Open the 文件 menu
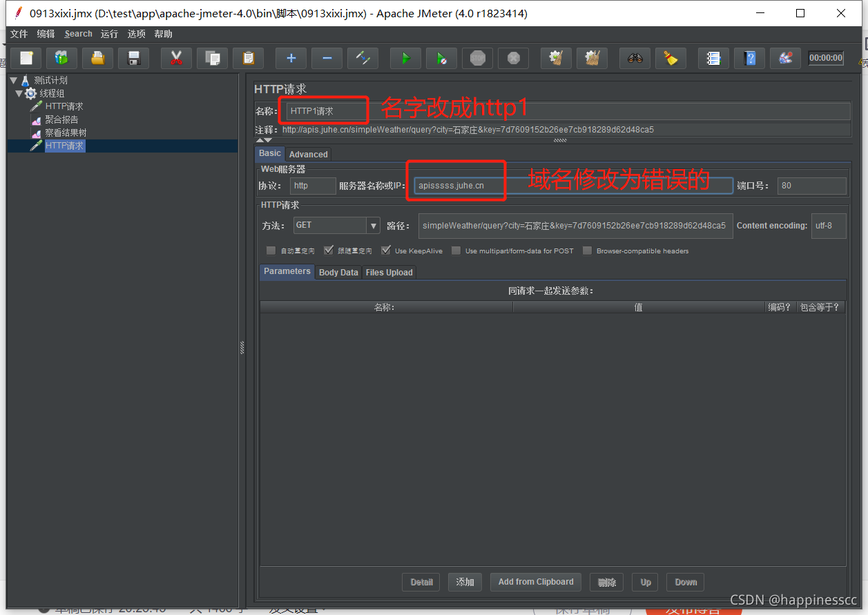This screenshot has height=615, width=868. click(19, 34)
